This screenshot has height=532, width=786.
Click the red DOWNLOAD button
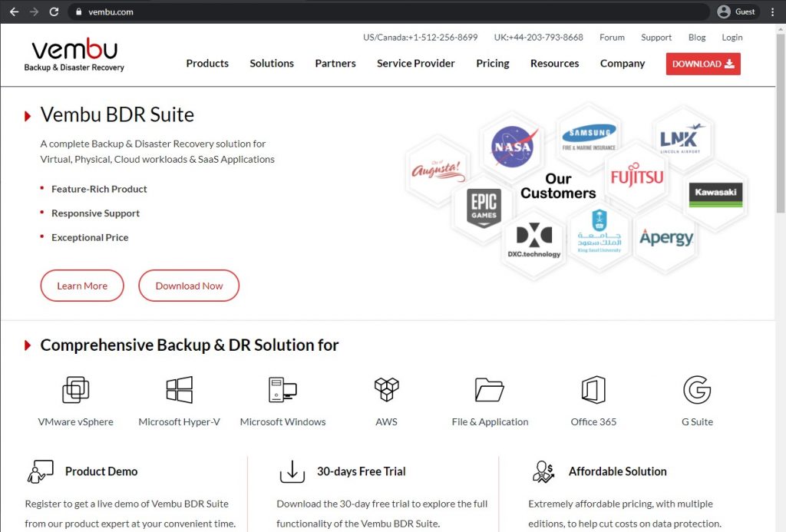703,64
